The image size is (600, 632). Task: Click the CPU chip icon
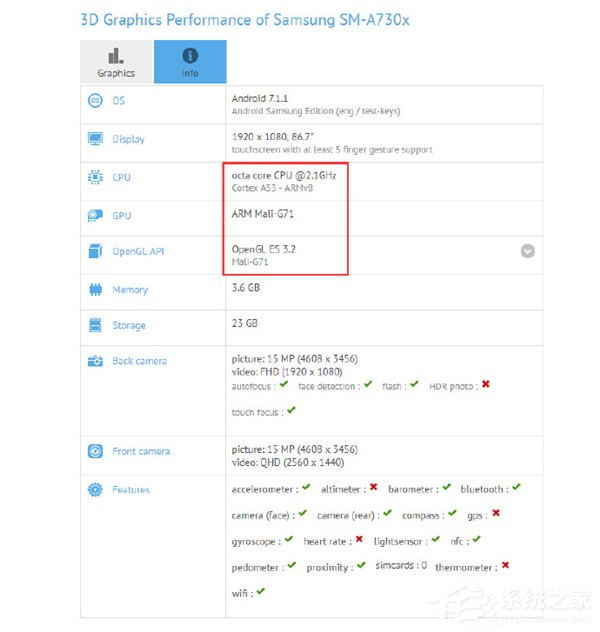96,177
